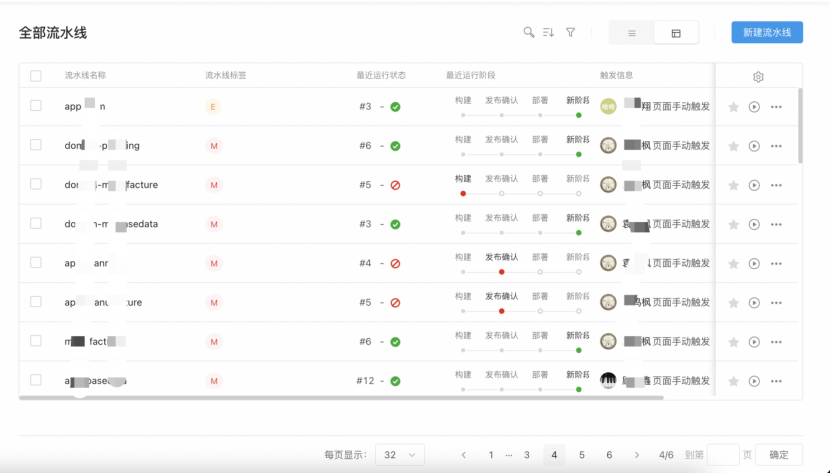Open more options for #4 pipeline

[776, 263]
